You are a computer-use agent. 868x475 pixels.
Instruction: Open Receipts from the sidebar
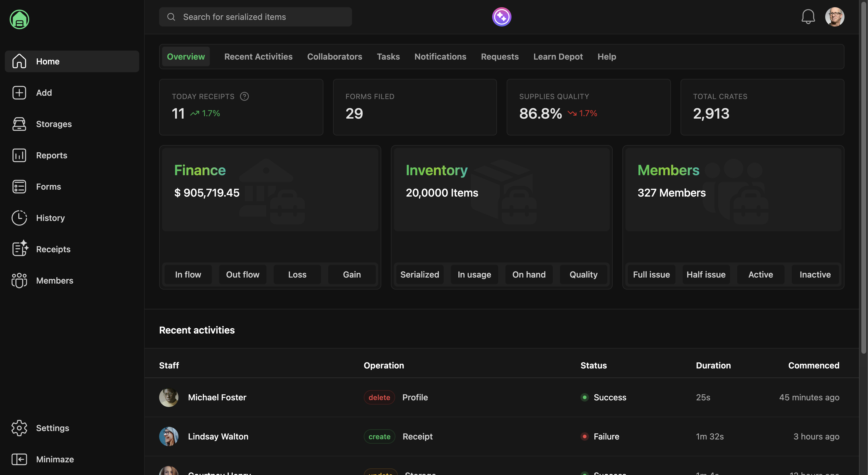pyautogui.click(x=53, y=249)
